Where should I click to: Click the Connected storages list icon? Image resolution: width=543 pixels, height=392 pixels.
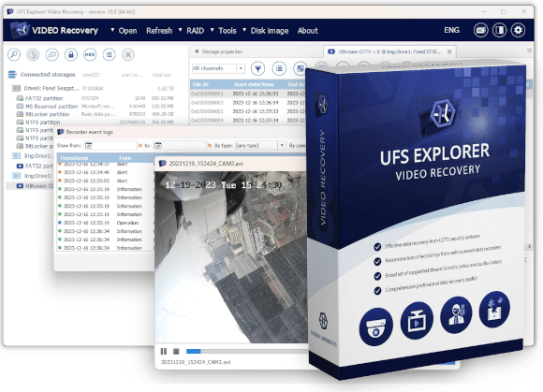pyautogui.click(x=12, y=75)
